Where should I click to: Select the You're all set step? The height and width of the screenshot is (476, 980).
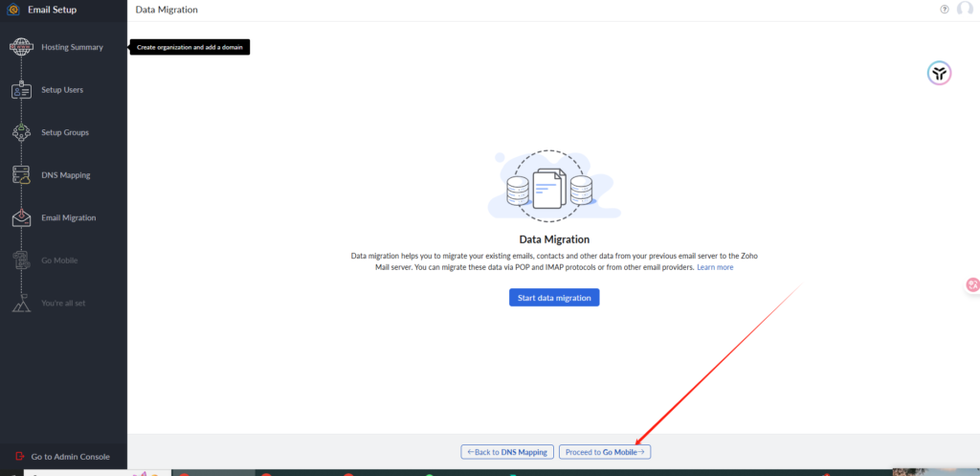[x=63, y=304]
